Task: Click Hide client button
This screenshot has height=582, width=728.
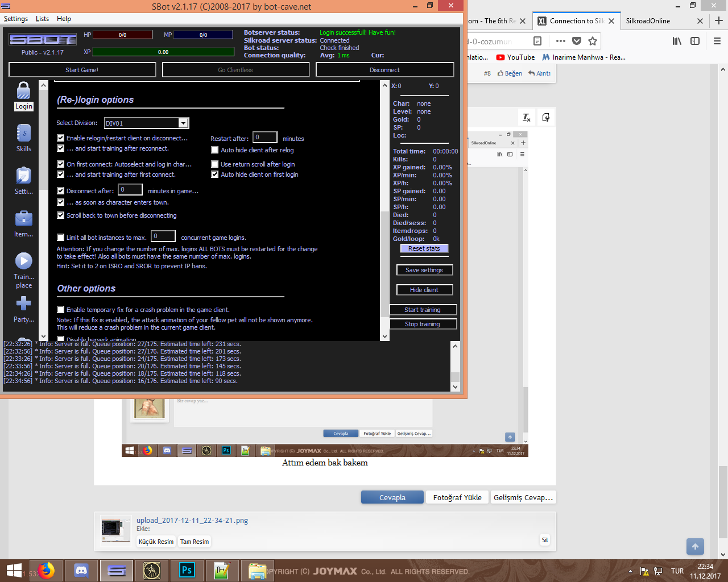Action: [x=424, y=290]
